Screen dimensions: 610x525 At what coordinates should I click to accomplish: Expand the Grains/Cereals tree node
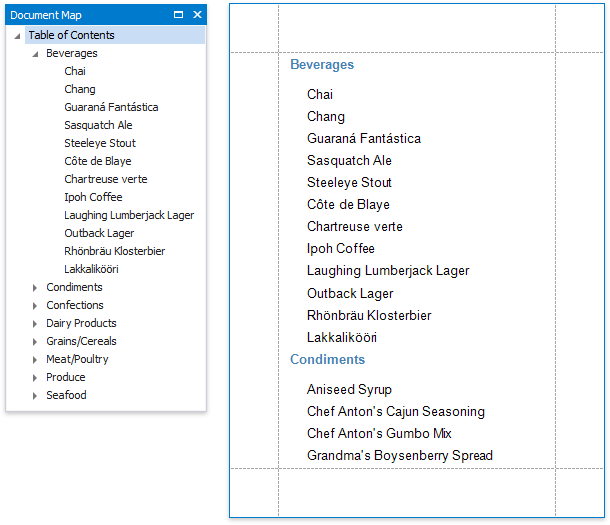(36, 342)
